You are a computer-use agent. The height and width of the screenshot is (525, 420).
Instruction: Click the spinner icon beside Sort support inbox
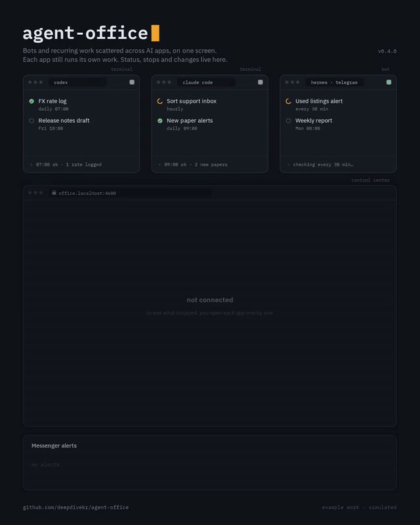pos(159,101)
